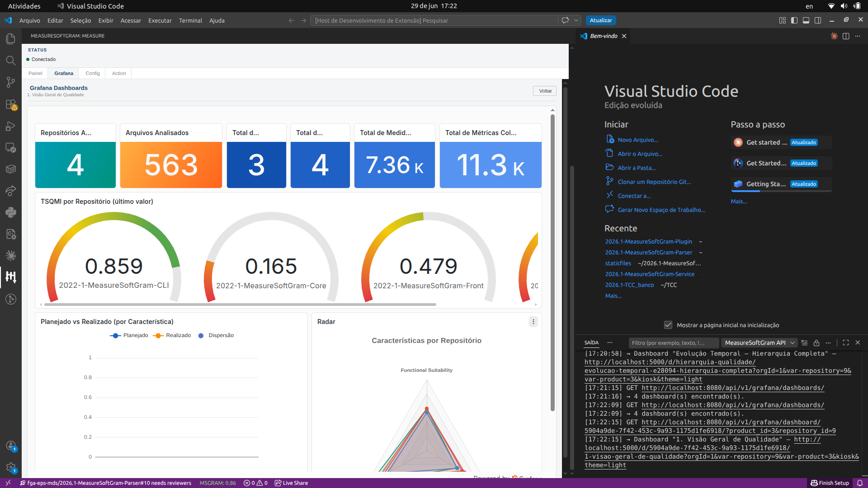The image size is (868, 488).
Task: Toggle the Dispersão series in chart legend
Action: [x=216, y=335]
